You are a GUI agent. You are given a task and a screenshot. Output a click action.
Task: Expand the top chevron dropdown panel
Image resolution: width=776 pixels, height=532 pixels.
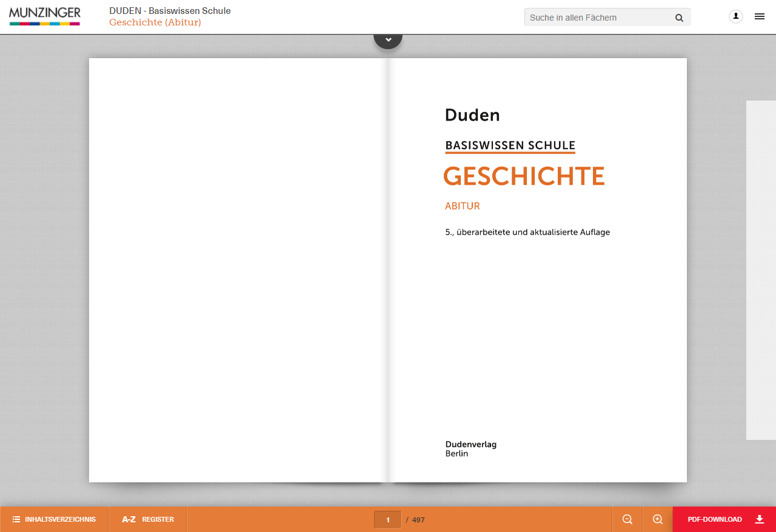pyautogui.click(x=388, y=40)
